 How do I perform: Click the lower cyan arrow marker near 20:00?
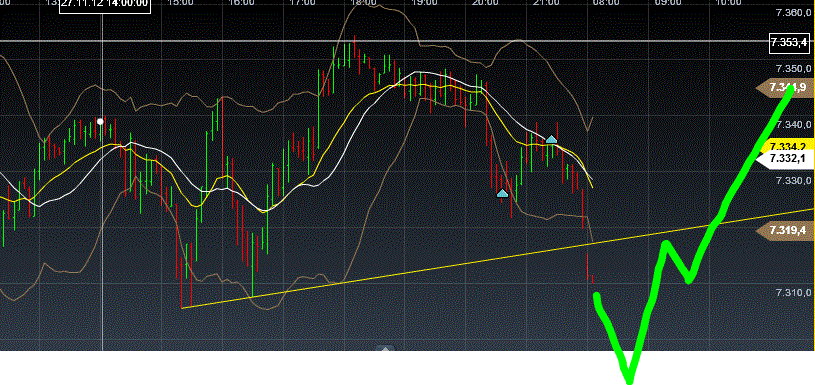[x=502, y=193]
